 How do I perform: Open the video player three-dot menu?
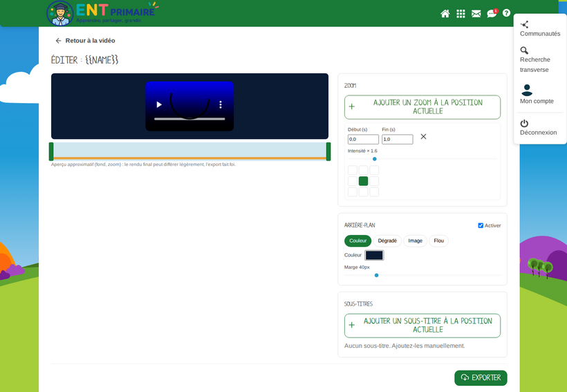(x=221, y=104)
